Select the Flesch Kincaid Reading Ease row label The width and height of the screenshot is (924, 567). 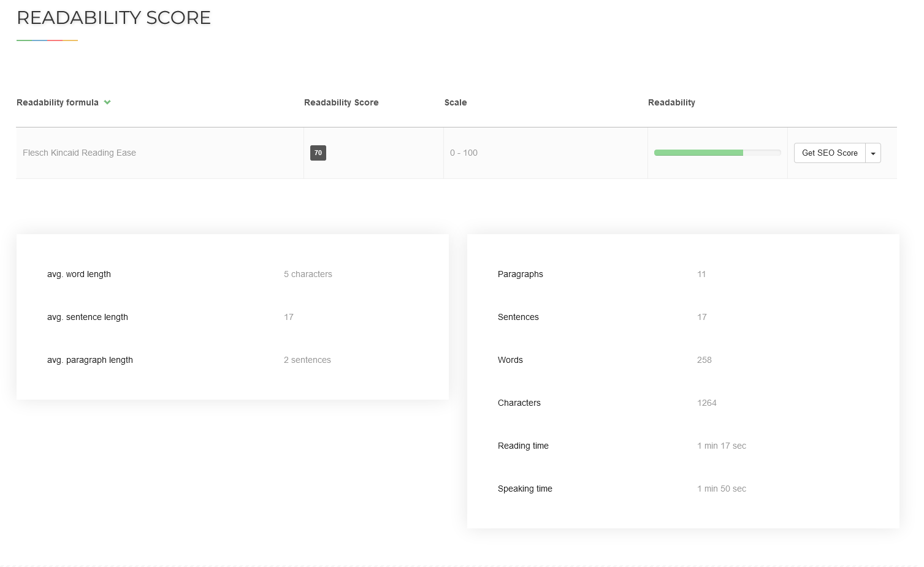point(79,153)
